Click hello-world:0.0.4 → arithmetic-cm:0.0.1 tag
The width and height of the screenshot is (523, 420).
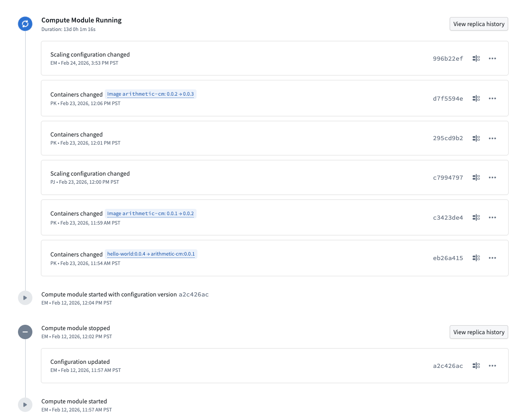point(151,254)
